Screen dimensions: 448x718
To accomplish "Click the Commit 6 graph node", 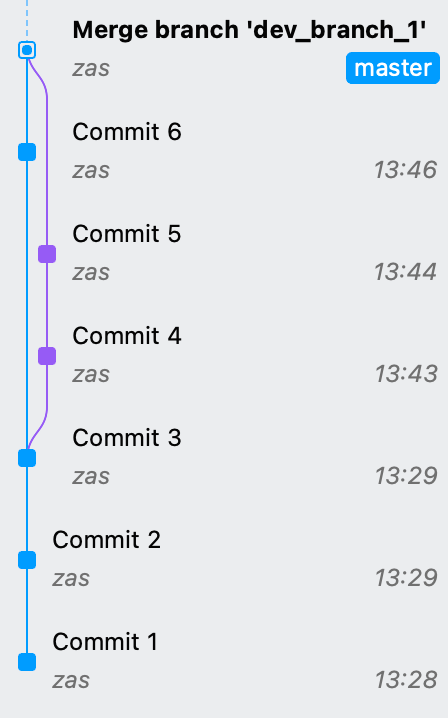I will (27, 152).
